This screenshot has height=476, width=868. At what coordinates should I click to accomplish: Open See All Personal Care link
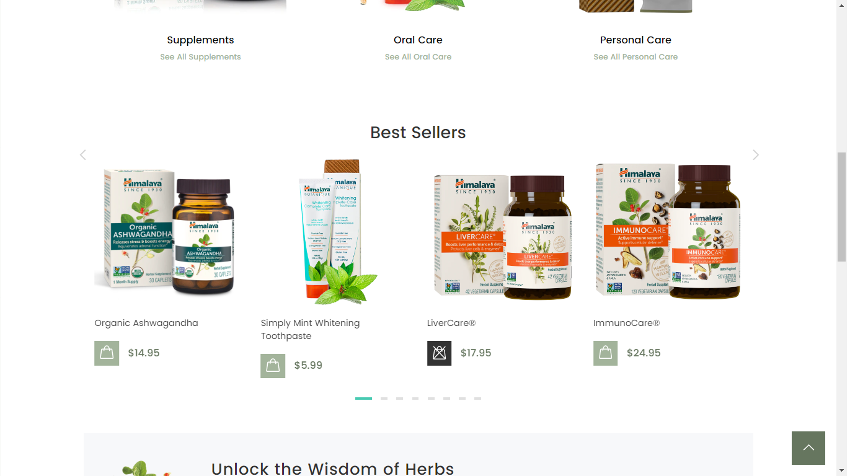635,57
